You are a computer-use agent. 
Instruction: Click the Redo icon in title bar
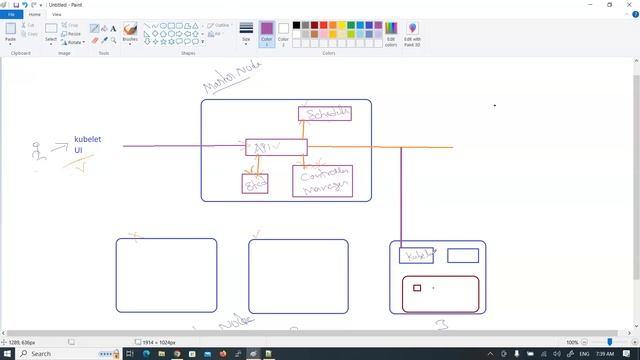[x=33, y=5]
